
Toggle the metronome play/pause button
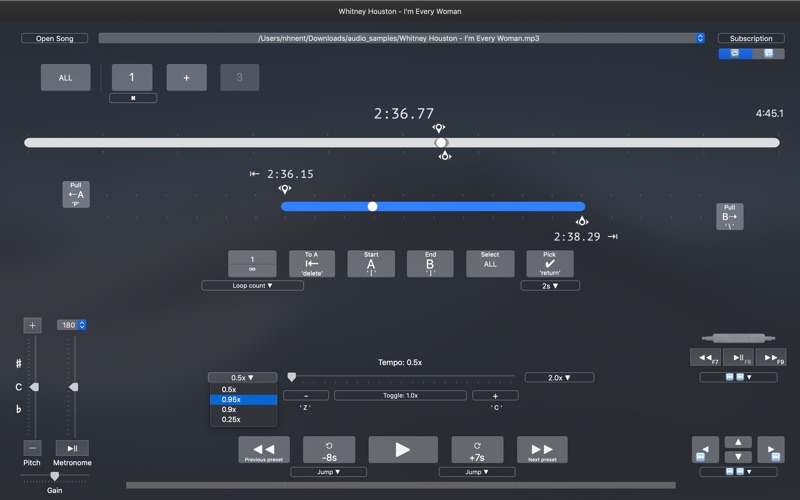[x=72, y=448]
